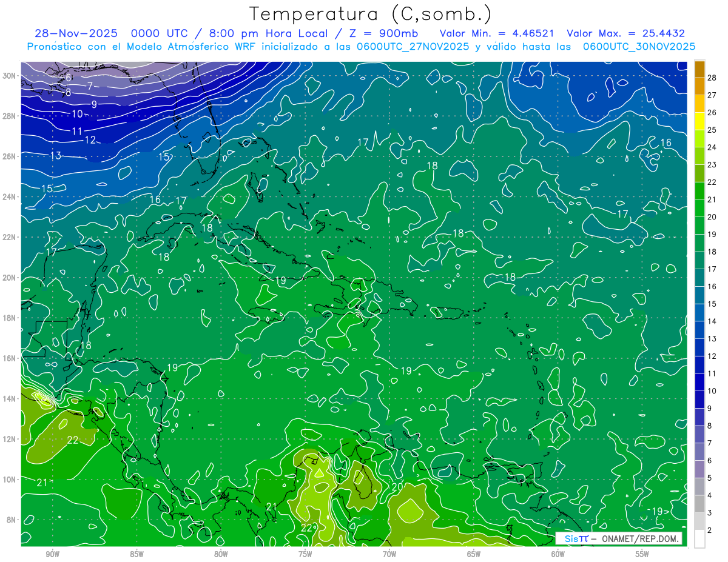Screen dimensions: 728x562
Task: Click the "16N" latitude axis label
Action: 10,358
